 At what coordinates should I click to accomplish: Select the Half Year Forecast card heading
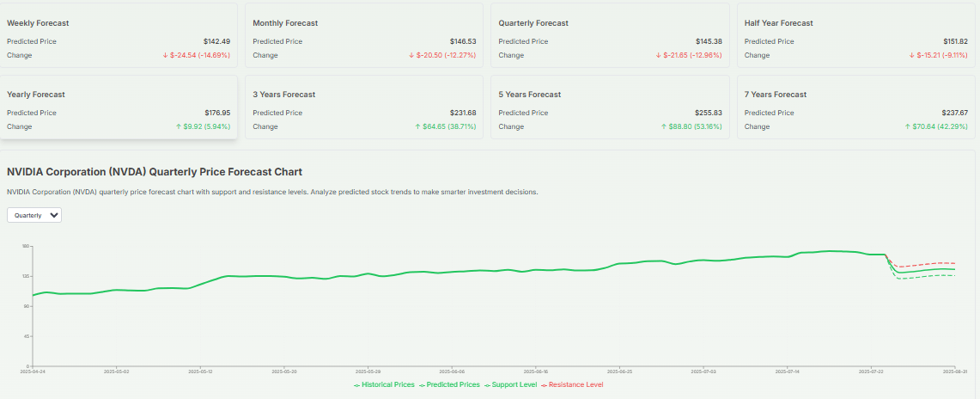[x=779, y=23]
